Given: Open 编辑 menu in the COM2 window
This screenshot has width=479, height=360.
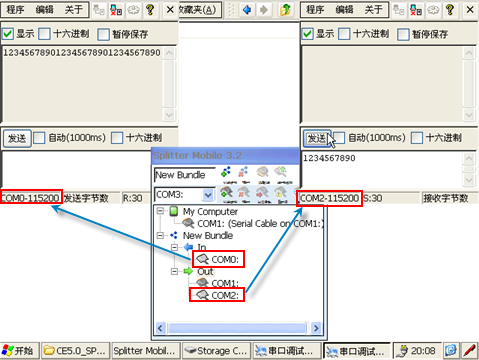Looking at the screenshot, I should coord(344,10).
